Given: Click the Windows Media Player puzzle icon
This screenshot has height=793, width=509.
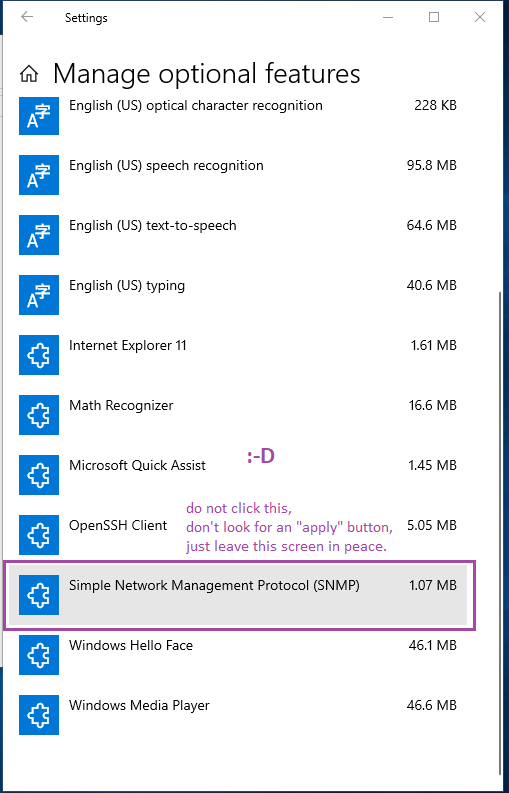Looking at the screenshot, I should pyautogui.click(x=39, y=715).
